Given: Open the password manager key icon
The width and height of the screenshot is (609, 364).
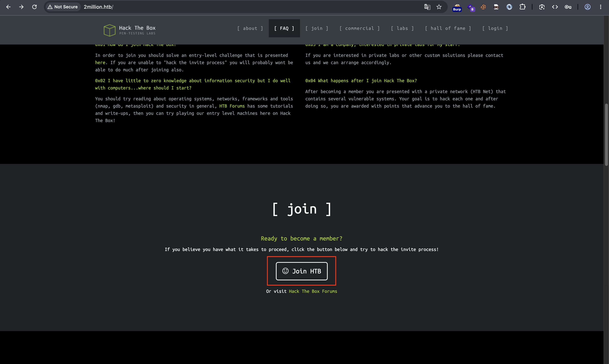Looking at the screenshot, I should (568, 7).
